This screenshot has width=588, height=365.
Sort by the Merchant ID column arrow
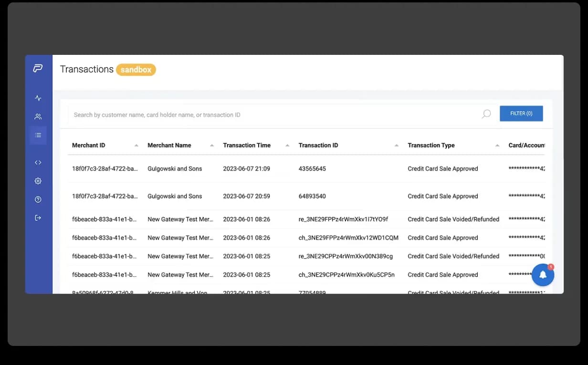[x=136, y=146]
